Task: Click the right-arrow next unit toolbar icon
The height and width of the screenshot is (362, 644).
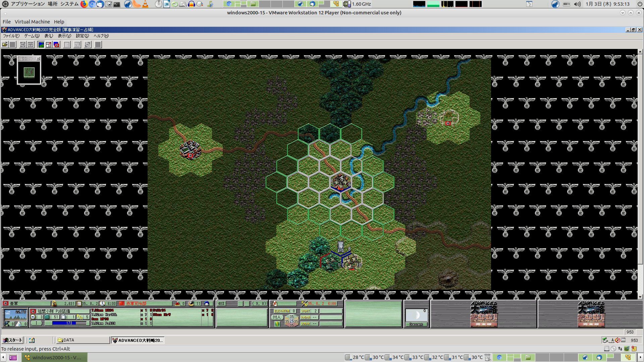Action: 22,45
